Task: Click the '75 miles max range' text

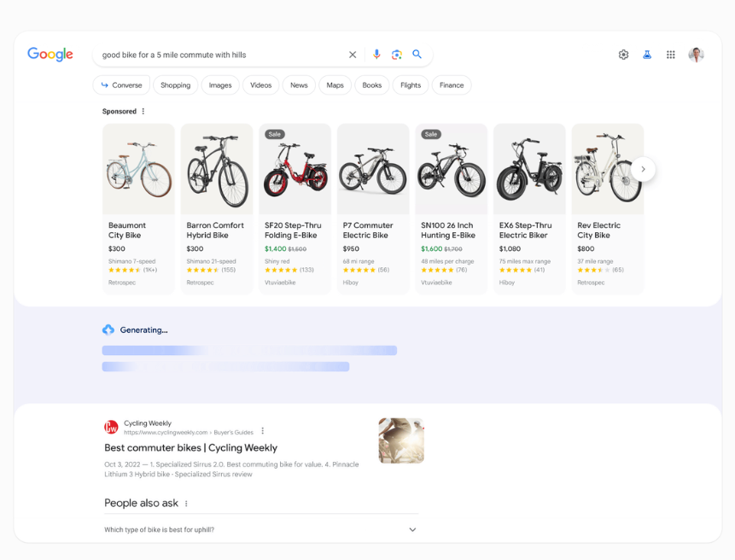Action: tap(525, 261)
